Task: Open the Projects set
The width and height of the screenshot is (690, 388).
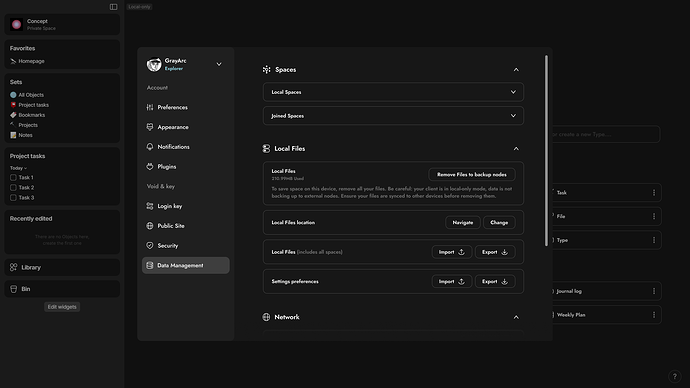Action: point(28,125)
